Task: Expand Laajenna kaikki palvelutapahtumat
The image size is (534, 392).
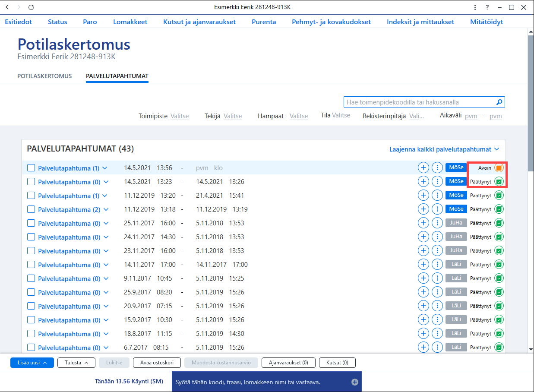Action: click(444, 149)
